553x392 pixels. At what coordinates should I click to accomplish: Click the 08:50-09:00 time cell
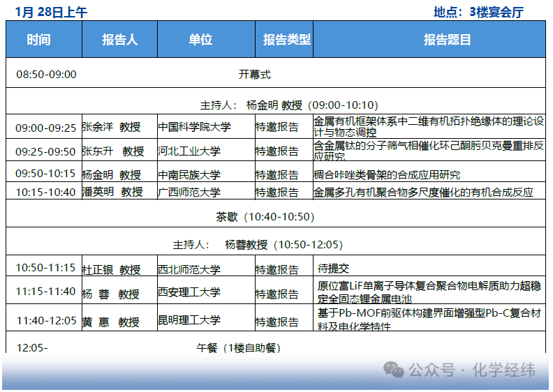point(46,75)
